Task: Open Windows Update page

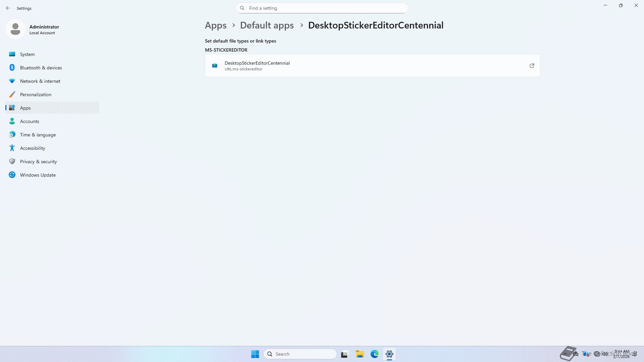Action: (x=38, y=175)
